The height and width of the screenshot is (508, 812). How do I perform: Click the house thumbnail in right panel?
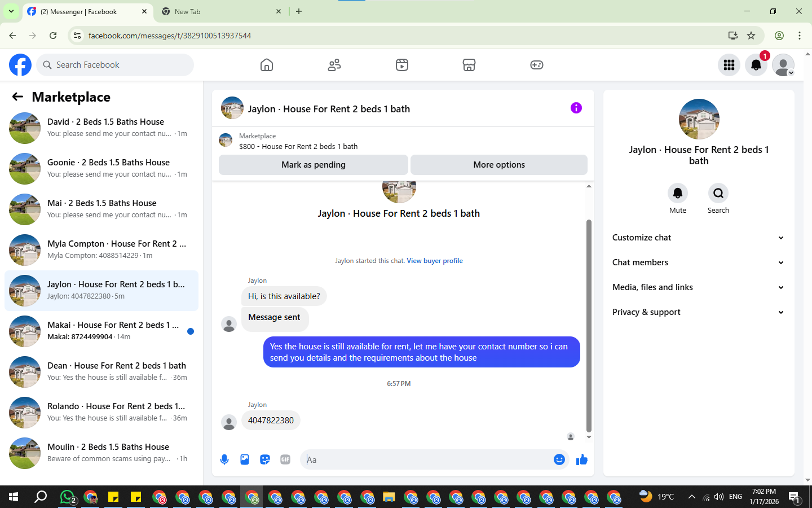699,119
